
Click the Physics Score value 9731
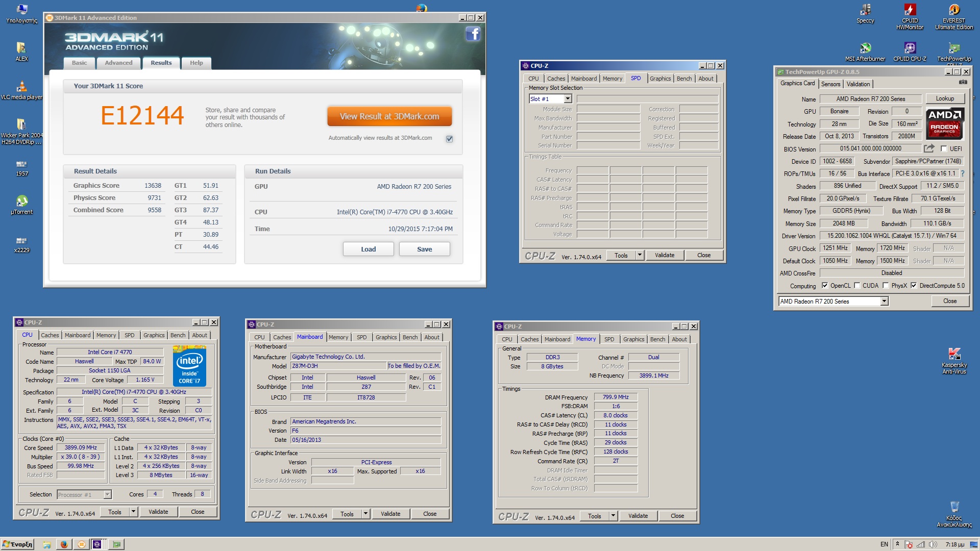click(x=154, y=198)
